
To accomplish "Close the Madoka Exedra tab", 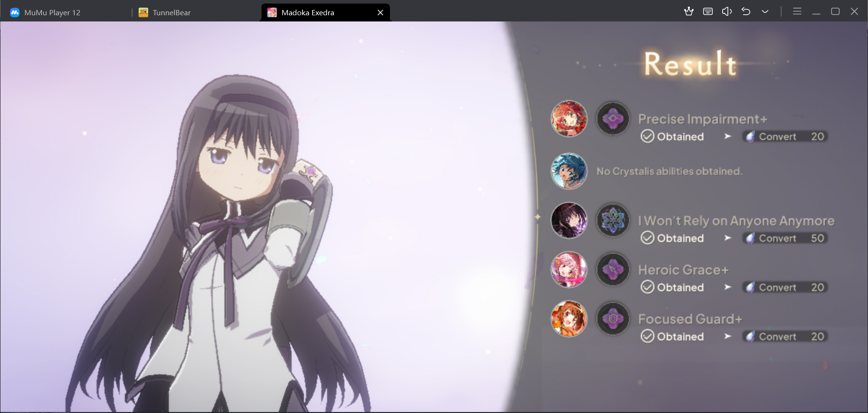I will click(x=380, y=12).
